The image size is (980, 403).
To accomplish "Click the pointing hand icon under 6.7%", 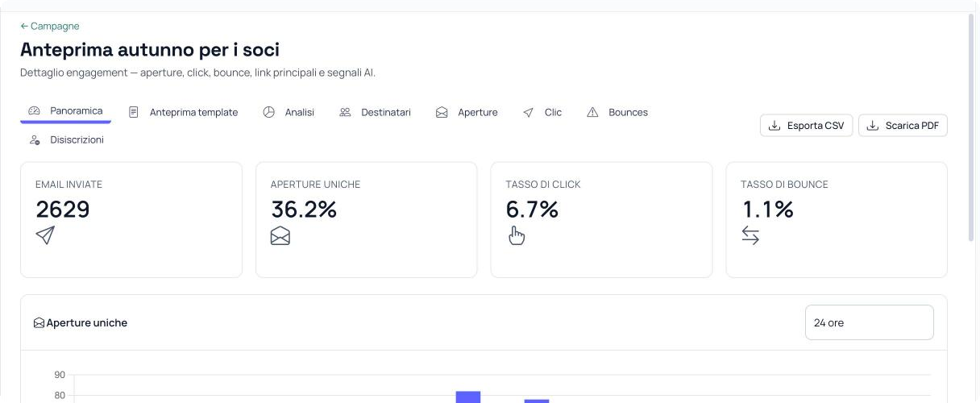I will coord(516,235).
